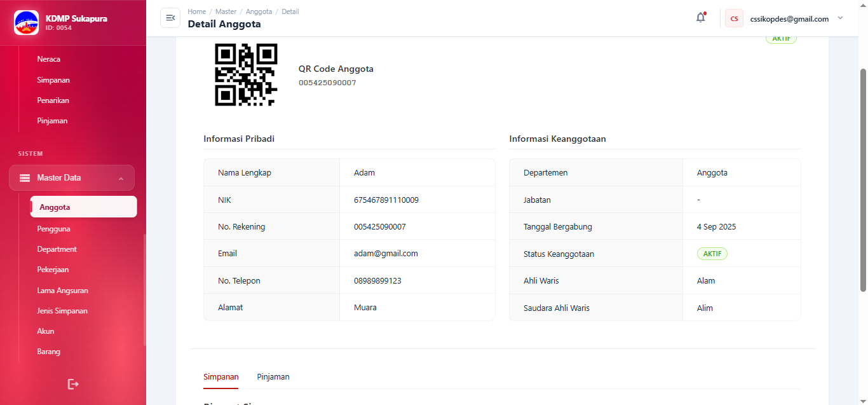The image size is (868, 405).
Task: Click the member QR code image
Action: pyautogui.click(x=246, y=74)
